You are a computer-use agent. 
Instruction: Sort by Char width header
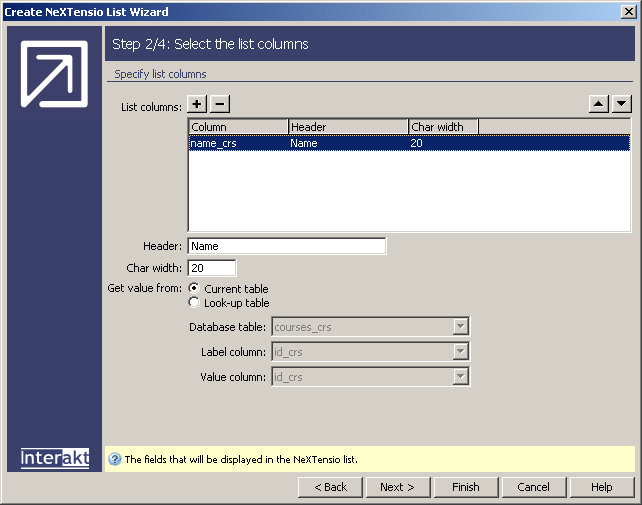[443, 127]
